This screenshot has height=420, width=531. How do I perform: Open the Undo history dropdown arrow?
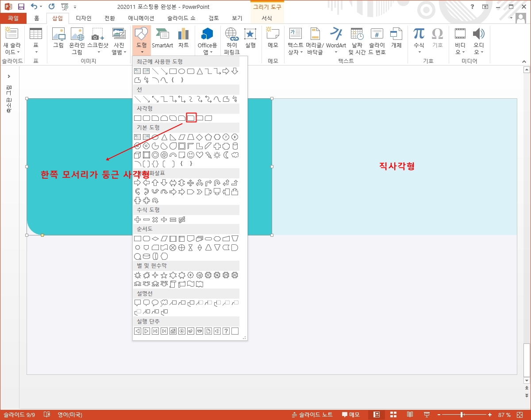tap(41, 7)
